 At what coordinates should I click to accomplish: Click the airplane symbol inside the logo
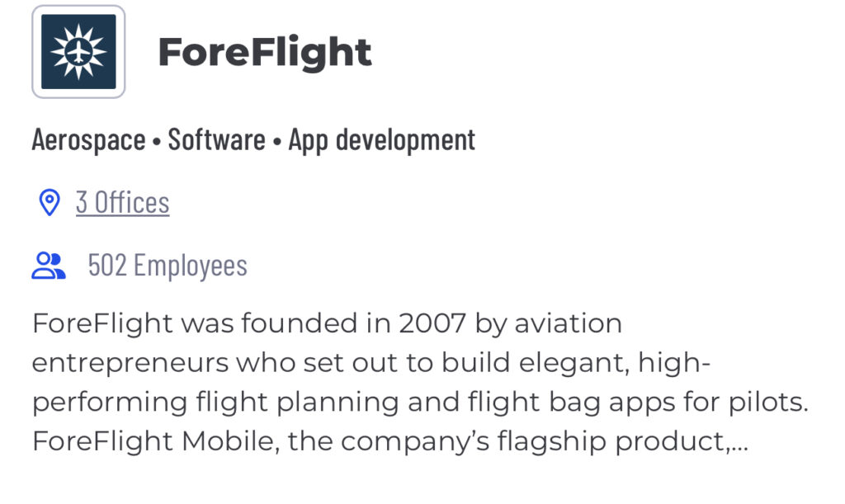(x=78, y=52)
